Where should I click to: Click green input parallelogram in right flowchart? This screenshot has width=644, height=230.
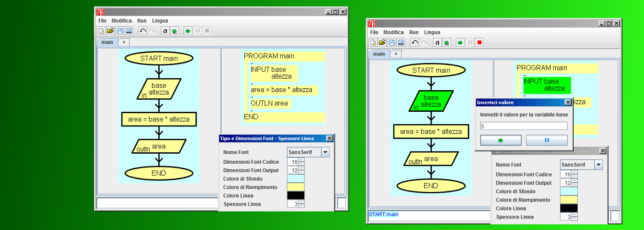coord(431,101)
